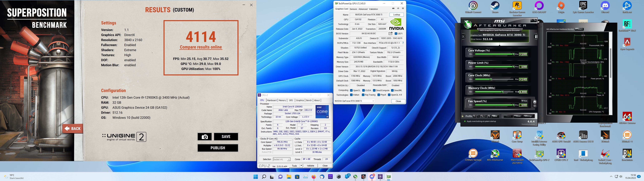Image resolution: width=644 pixels, height=181 pixels.
Task: Toggle the DirectML checkbox
Action: click(x=392, y=90)
